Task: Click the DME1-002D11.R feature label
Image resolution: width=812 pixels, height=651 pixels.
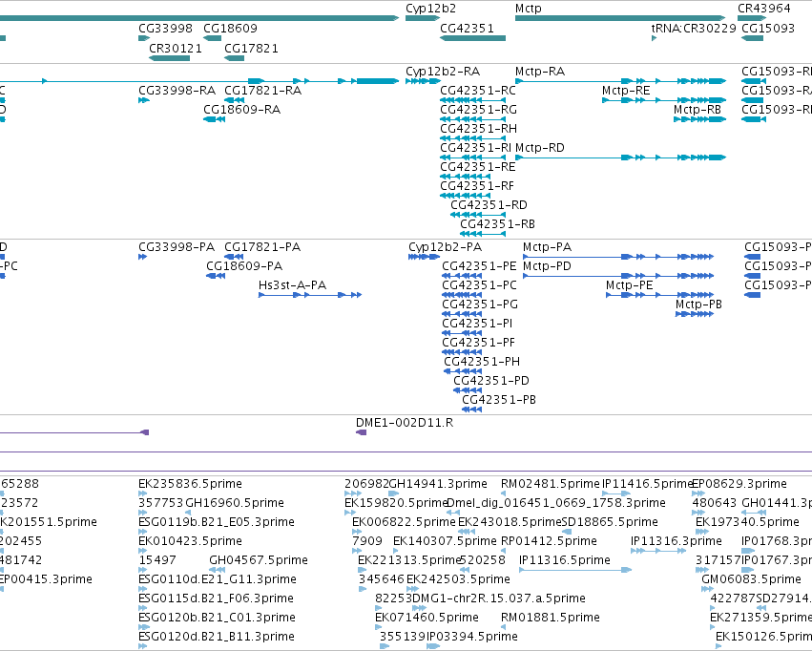Action: (405, 423)
